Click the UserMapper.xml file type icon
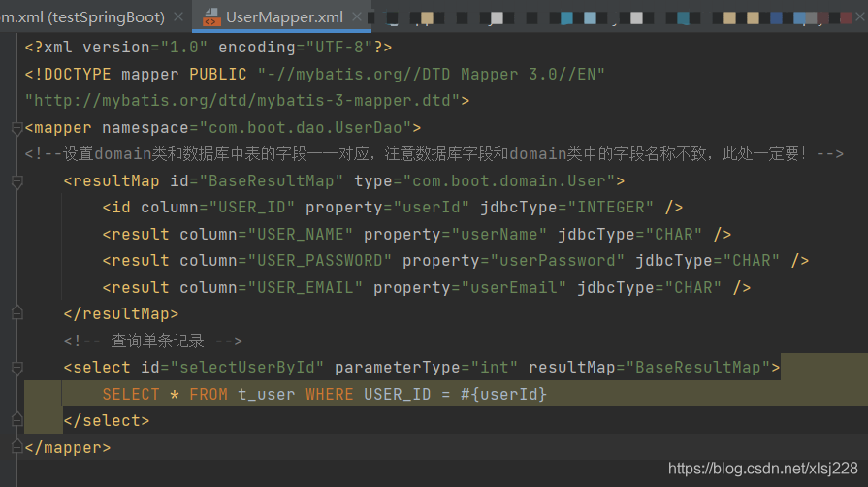This screenshot has width=868, height=487. coord(210,17)
